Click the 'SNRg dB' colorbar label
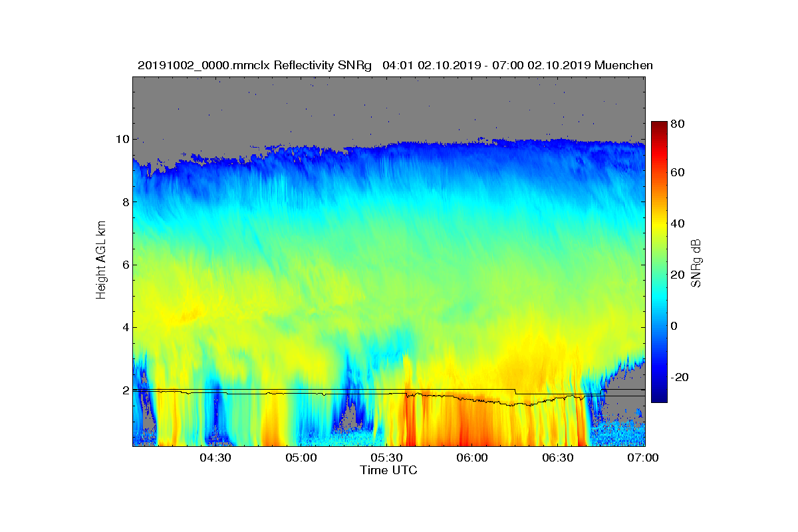Image resolution: width=798 pixels, height=532 pixels. [x=696, y=263]
